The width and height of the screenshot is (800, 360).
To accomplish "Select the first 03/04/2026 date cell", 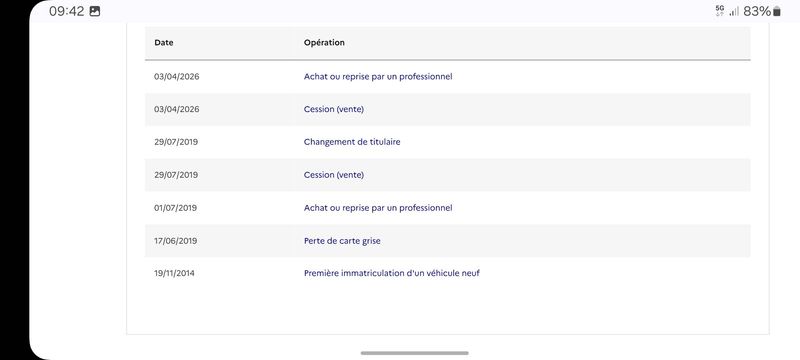I will pyautogui.click(x=177, y=77).
